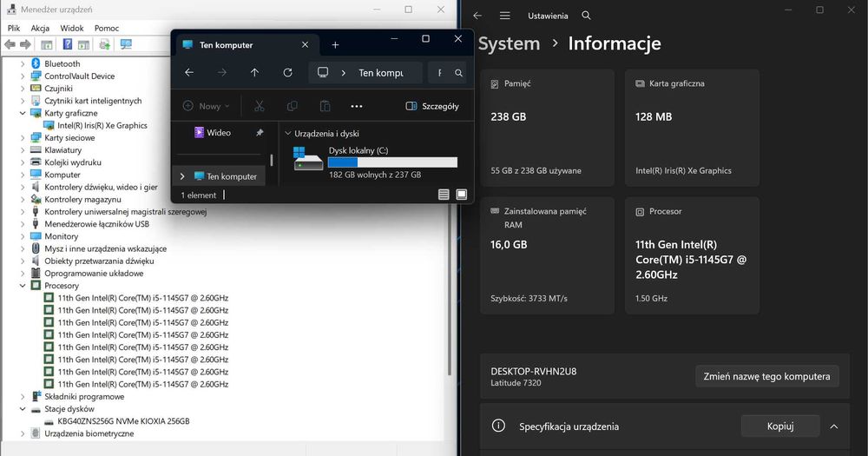Click the back arrow in Settings
The image size is (868, 456).
pos(477,16)
